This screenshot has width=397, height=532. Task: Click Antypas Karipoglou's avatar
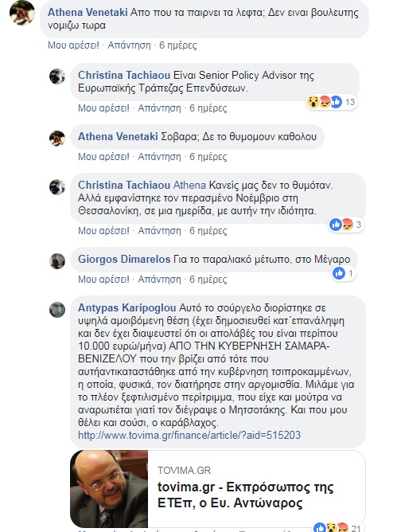(x=57, y=310)
